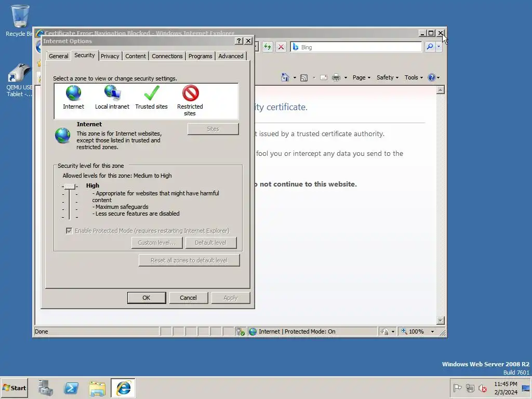Viewport: 532px width, 399px height.
Task: Open the QEMU USB Tablet desktop shortcut
Action: point(19,80)
